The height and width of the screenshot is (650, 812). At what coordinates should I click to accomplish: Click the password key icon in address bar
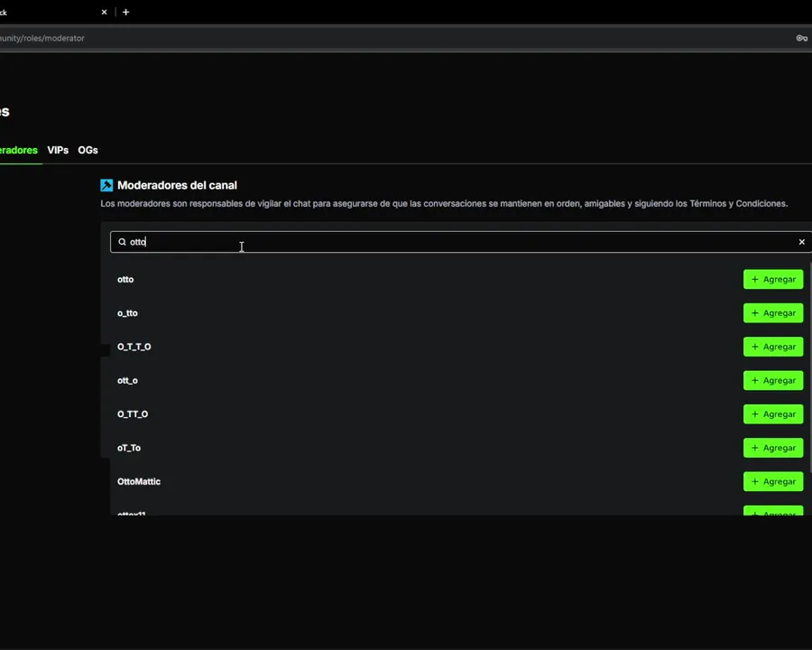click(802, 38)
